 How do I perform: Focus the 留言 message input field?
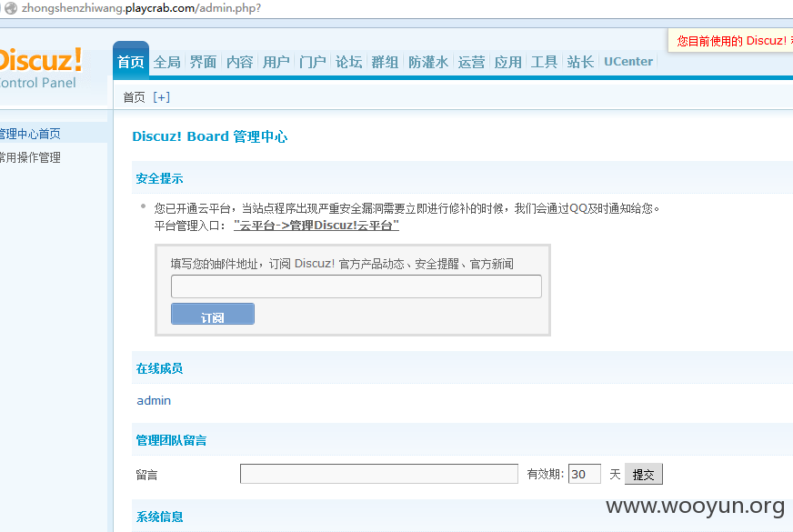click(x=379, y=474)
